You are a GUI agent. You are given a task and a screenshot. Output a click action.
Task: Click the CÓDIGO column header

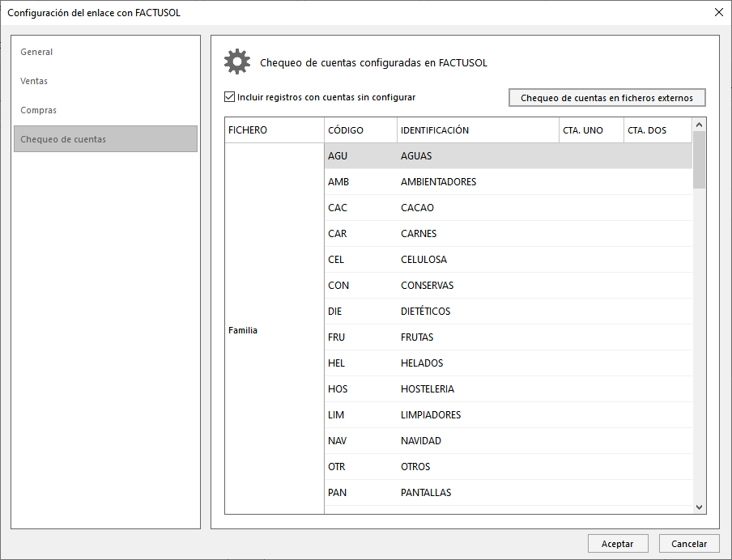coord(360,130)
